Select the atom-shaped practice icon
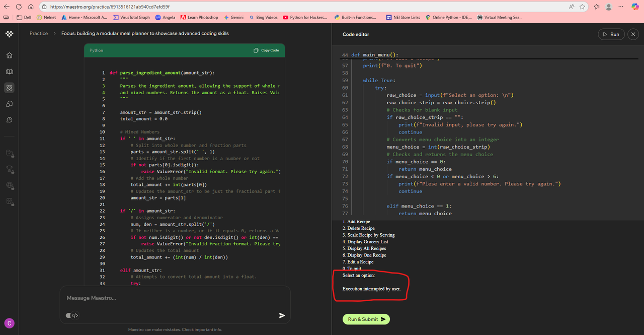 click(x=9, y=88)
